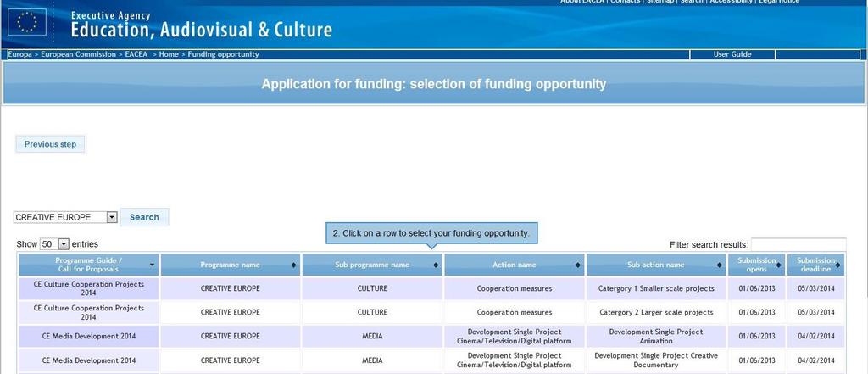Sort the Action name column arrow
Screen dimensions: 868x374
click(x=578, y=265)
